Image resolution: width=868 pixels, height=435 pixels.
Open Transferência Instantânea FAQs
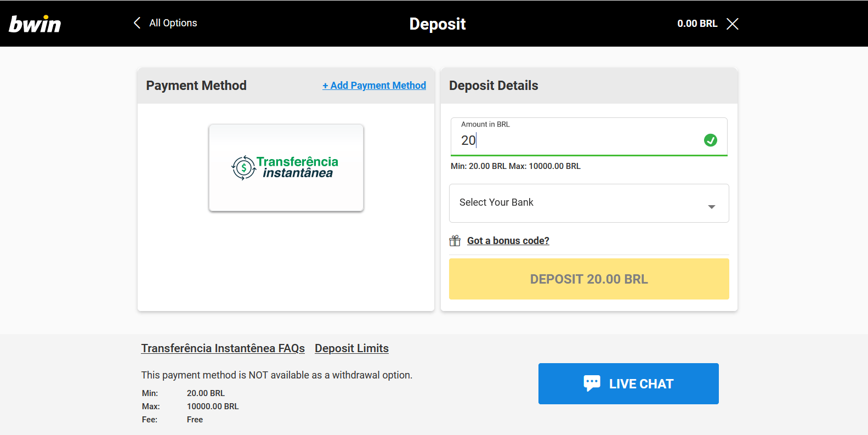pyautogui.click(x=223, y=348)
